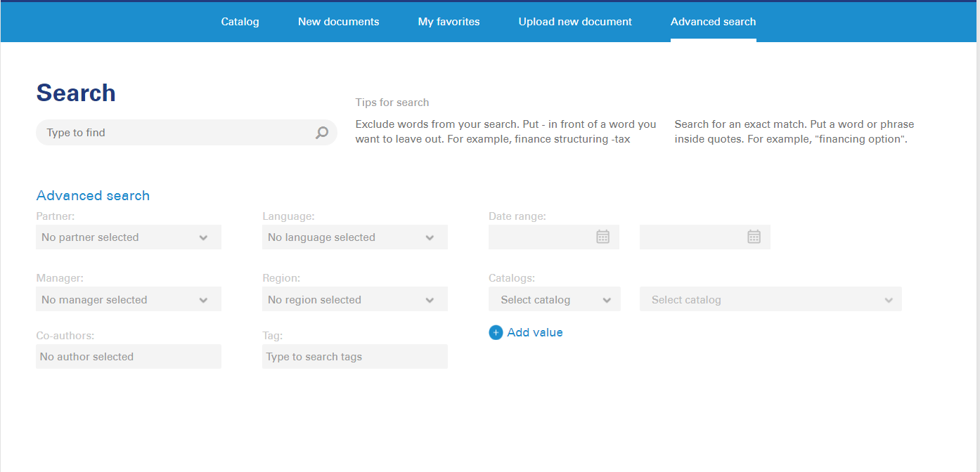Click the Add value link
The image size is (980, 472).
[534, 333]
